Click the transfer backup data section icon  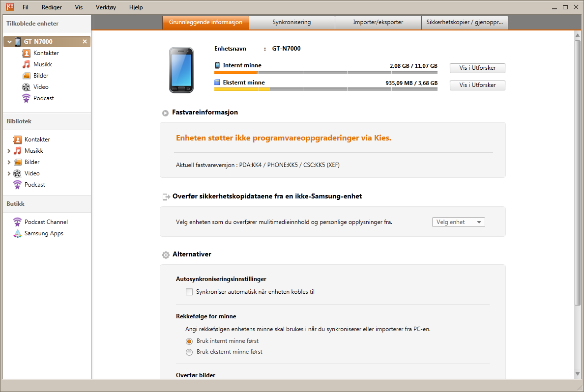(x=166, y=196)
